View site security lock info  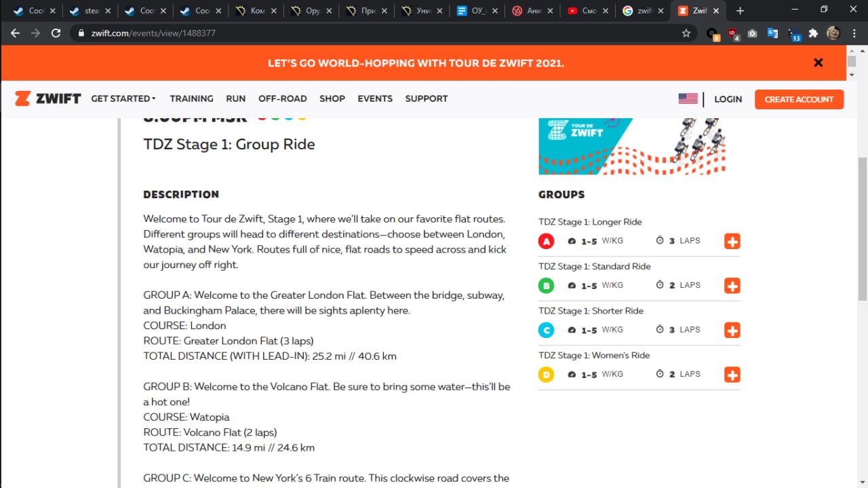pyautogui.click(x=81, y=33)
